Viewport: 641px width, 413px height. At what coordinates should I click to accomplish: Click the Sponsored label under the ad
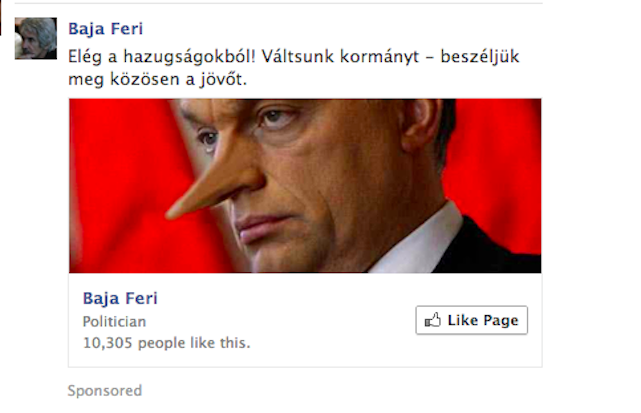pos(104,390)
